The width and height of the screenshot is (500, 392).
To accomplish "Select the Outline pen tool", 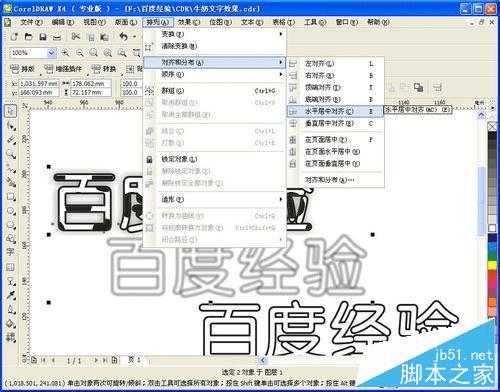I will [11, 309].
